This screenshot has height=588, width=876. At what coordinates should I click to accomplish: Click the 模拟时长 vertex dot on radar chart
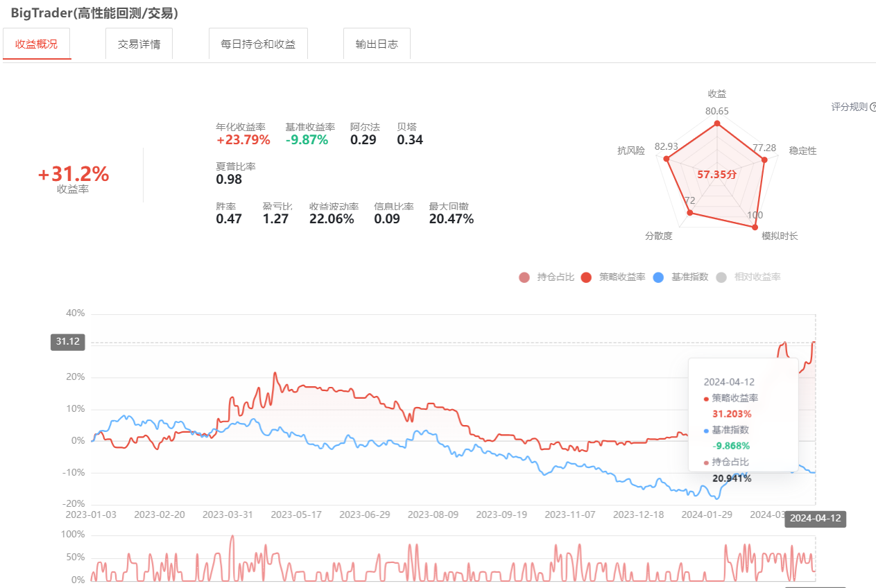755,227
